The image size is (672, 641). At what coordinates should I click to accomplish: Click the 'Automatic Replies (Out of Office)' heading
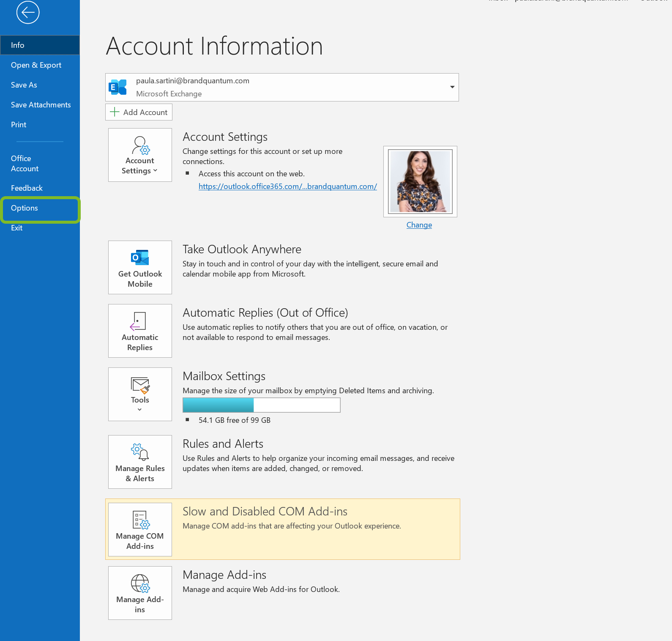[265, 313]
